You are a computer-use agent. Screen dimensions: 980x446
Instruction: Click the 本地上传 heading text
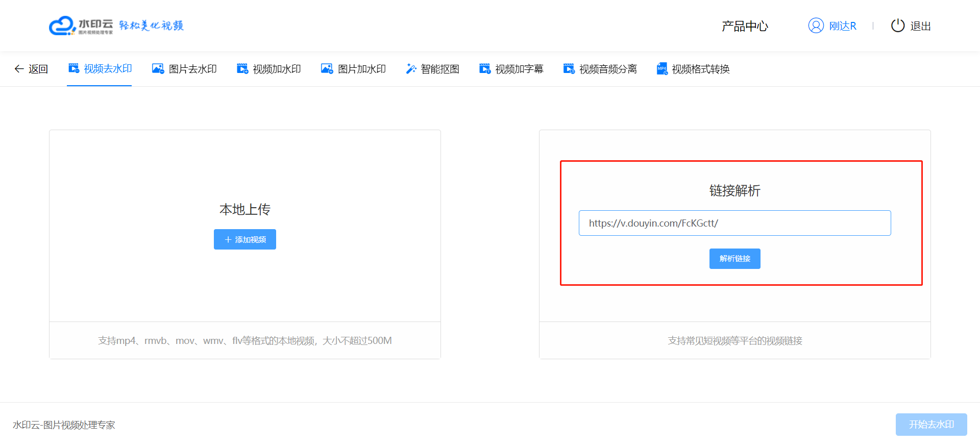click(x=245, y=209)
